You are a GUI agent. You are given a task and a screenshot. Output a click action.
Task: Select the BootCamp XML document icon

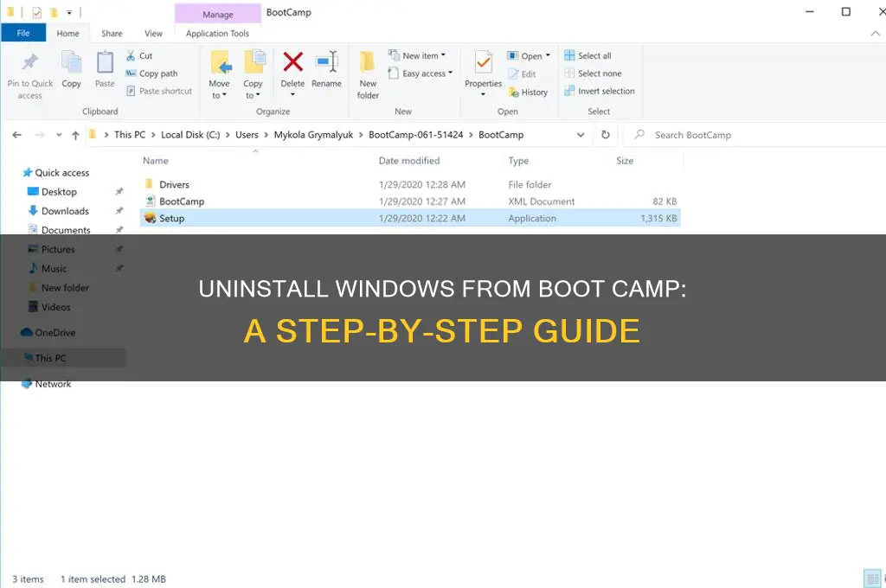click(x=150, y=201)
